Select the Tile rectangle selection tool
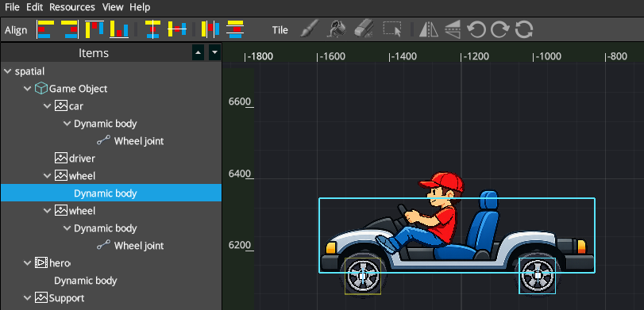 [x=392, y=29]
